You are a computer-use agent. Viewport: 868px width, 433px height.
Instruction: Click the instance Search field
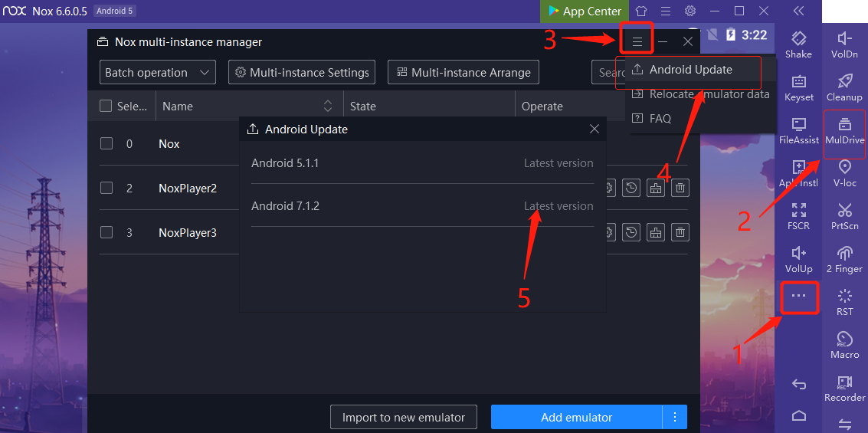pos(609,73)
